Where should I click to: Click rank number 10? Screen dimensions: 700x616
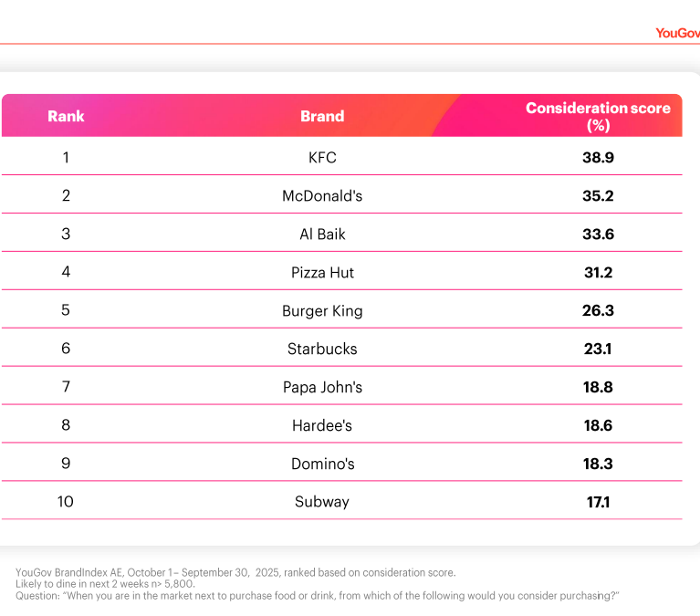tap(66, 501)
